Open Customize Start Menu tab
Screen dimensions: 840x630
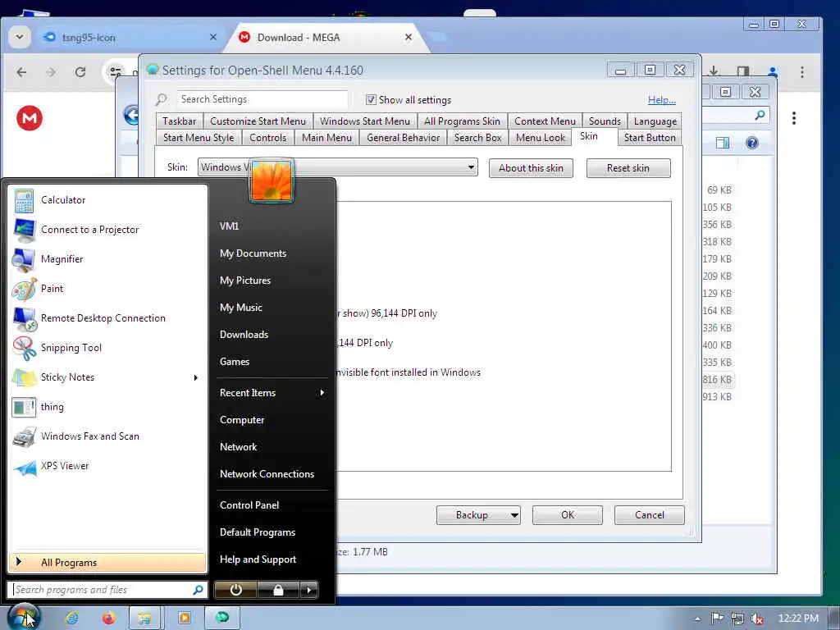[258, 121]
